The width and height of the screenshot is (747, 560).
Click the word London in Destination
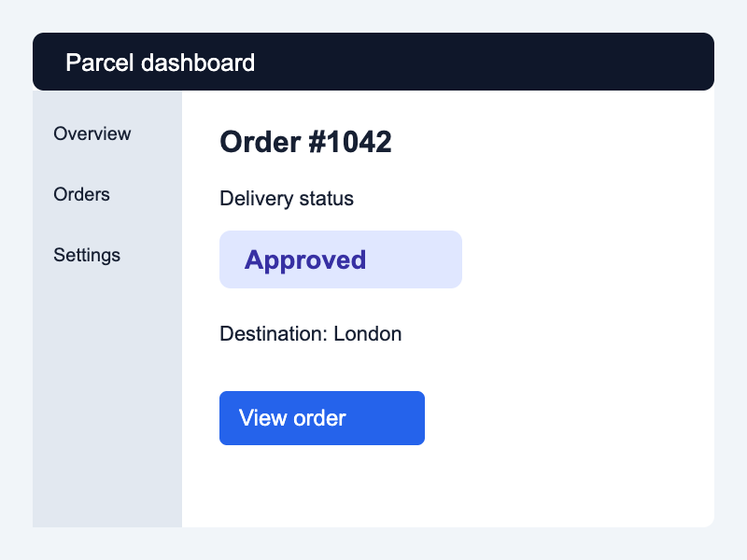click(x=367, y=334)
